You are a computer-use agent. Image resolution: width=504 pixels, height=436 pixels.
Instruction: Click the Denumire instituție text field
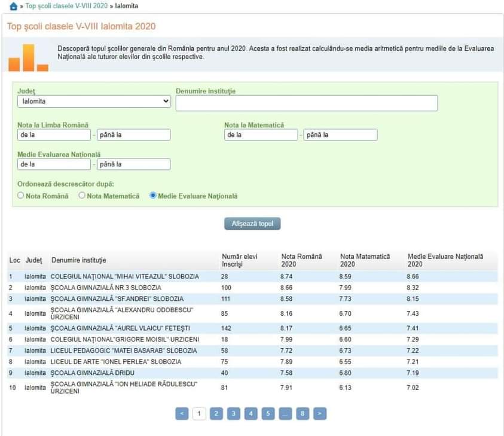306,103
